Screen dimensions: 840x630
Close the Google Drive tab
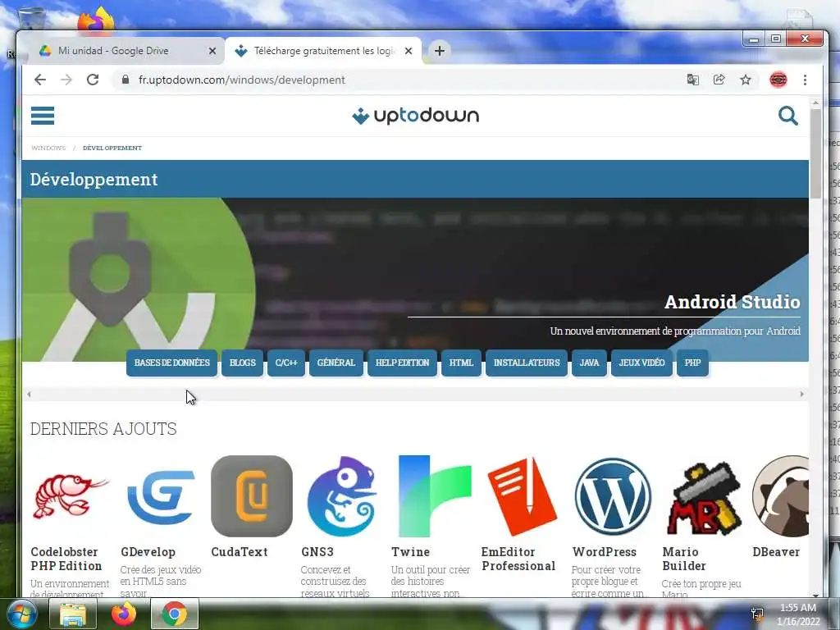click(212, 51)
